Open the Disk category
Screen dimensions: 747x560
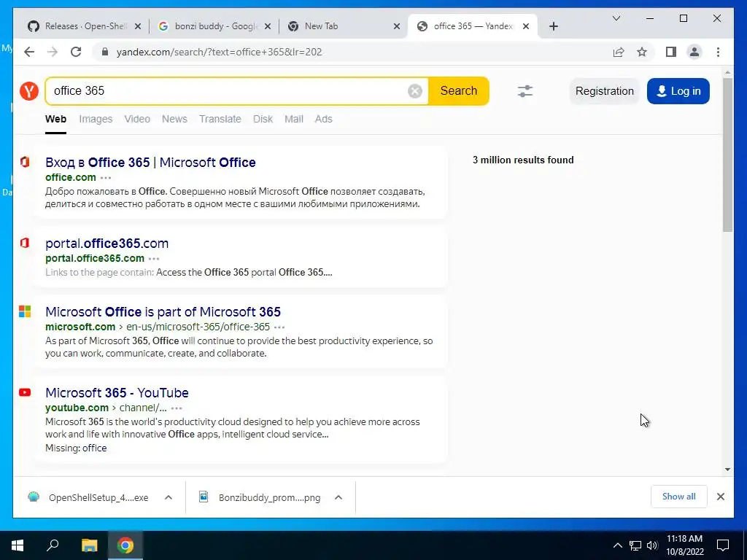click(x=263, y=119)
